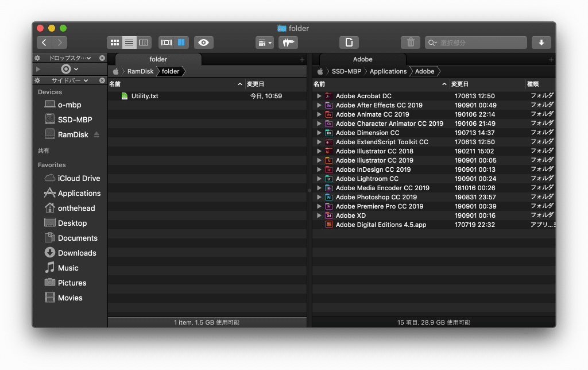Expand the drop stack disclosure triangle
The image size is (588, 370).
click(x=38, y=69)
